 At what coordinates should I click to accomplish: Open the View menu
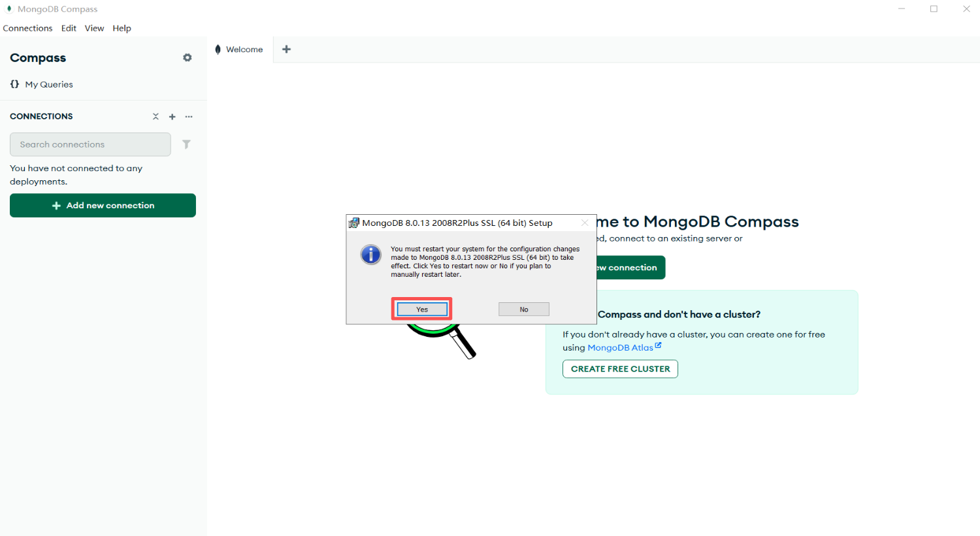point(94,28)
